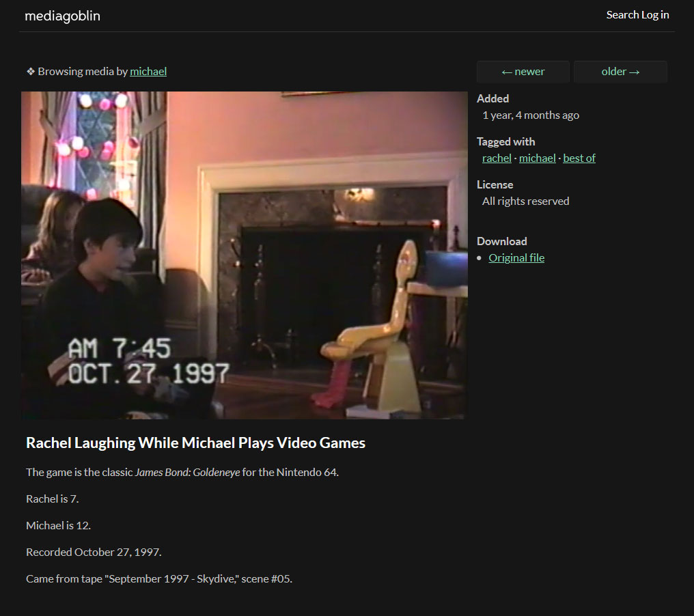This screenshot has width=694, height=616.
Task: Select the michael tag under Tagged with
Action: click(x=537, y=158)
